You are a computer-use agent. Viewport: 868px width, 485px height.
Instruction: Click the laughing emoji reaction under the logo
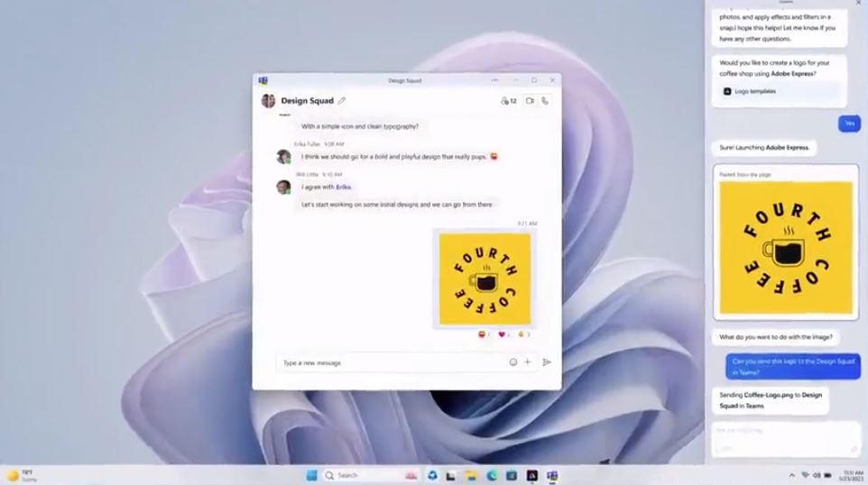tap(484, 334)
